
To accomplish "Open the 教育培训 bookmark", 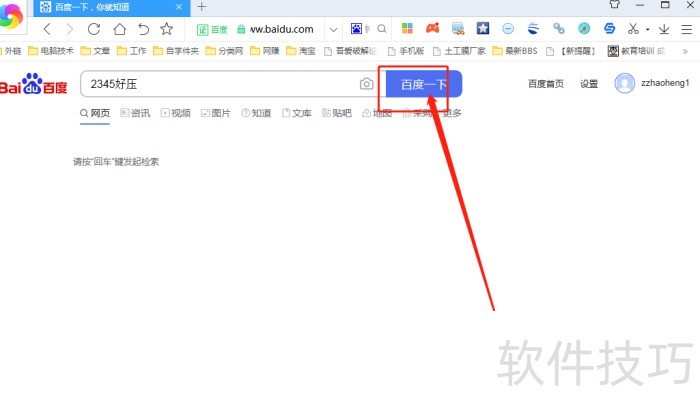I will (x=637, y=51).
